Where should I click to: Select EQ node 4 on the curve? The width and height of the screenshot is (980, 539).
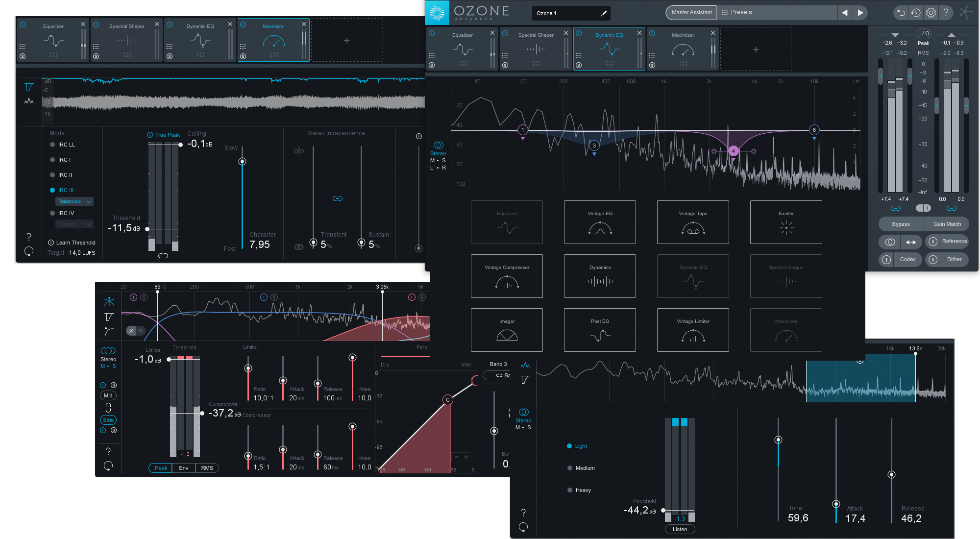click(x=733, y=151)
